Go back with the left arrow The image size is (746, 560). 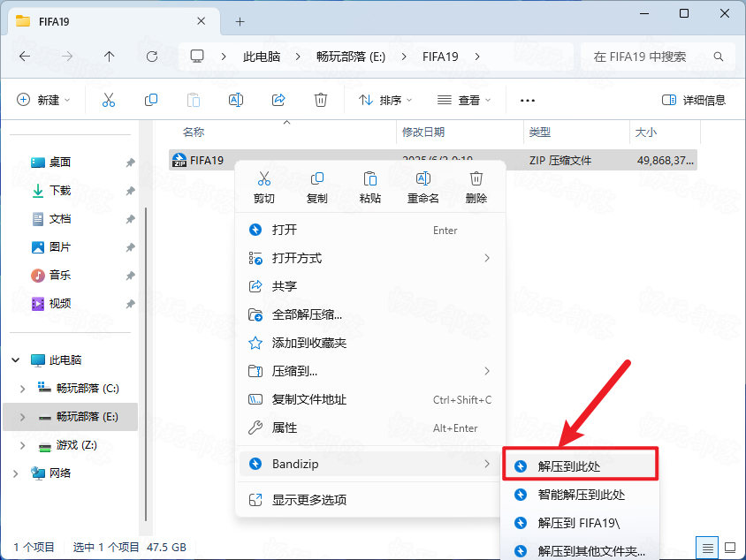tap(25, 57)
